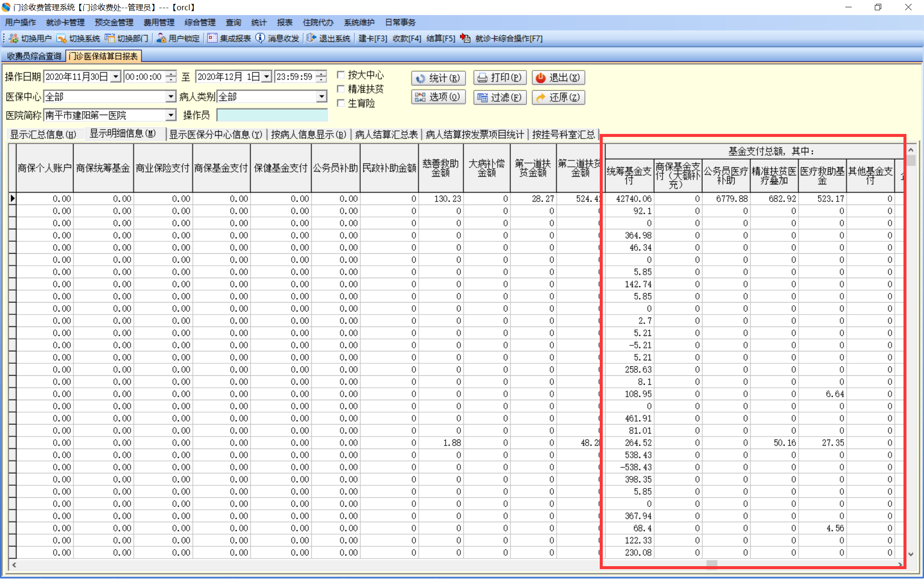
Task: Click the 退出系统 toolbar icon
Action: (x=311, y=39)
